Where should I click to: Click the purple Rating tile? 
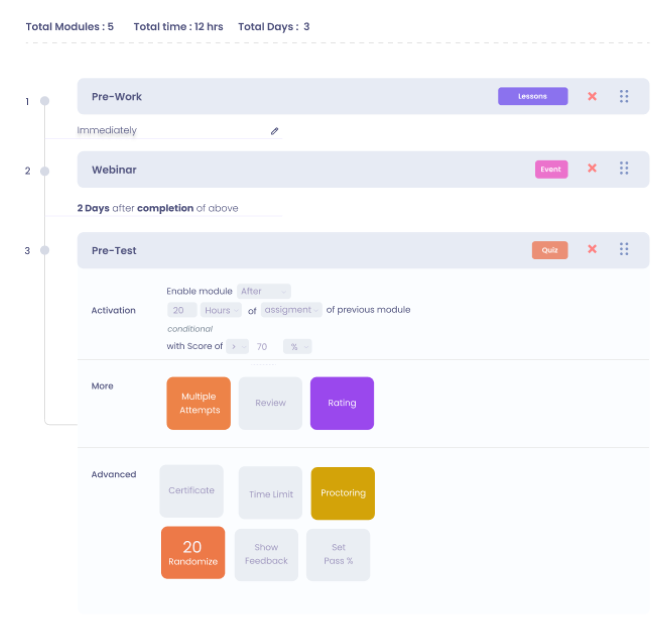(342, 403)
